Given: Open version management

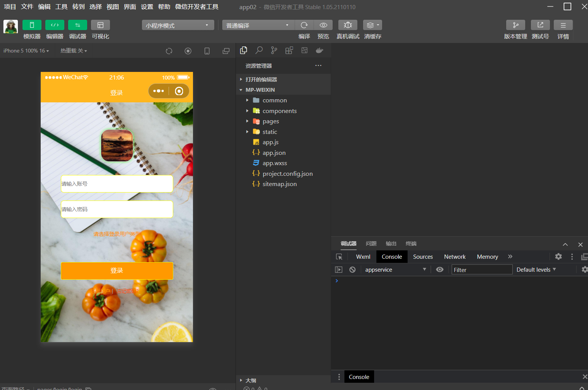Looking at the screenshot, I should point(516,25).
